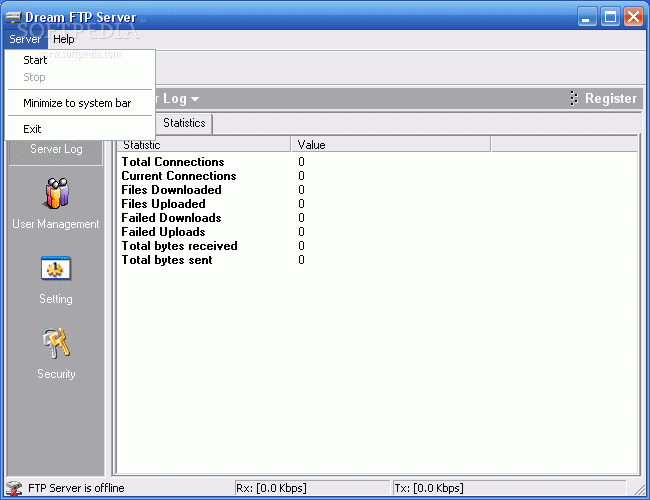
Task: Select the Files Uploaded row
Action: 377,204
